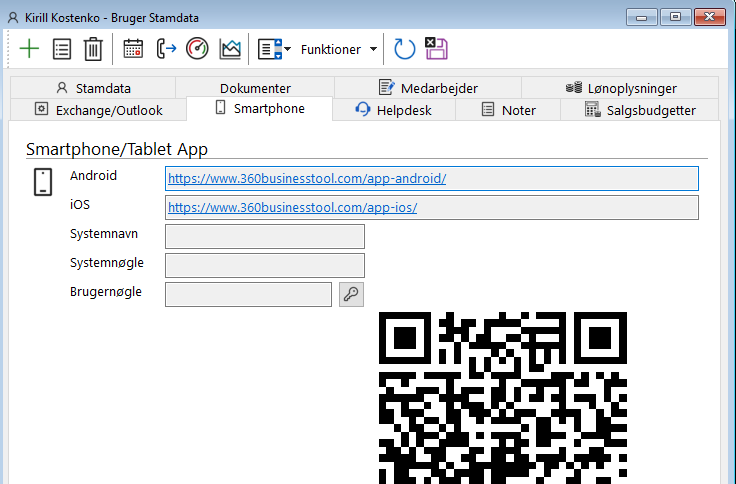The image size is (736, 484).
Task: Click the phone call transfer icon
Action: coord(166,49)
